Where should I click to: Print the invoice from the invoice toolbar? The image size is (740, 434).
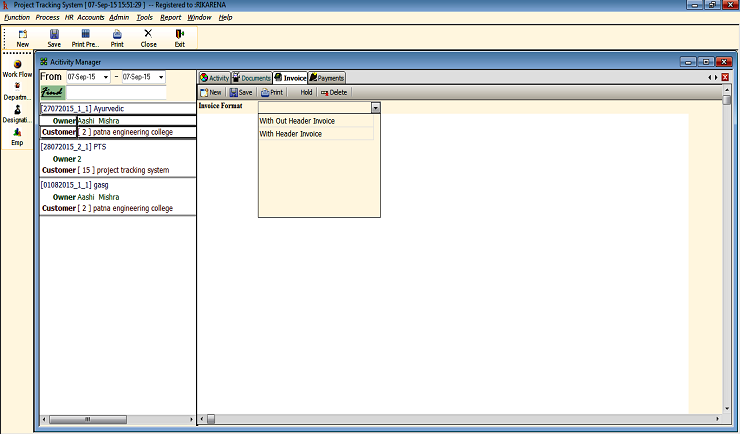click(272, 92)
